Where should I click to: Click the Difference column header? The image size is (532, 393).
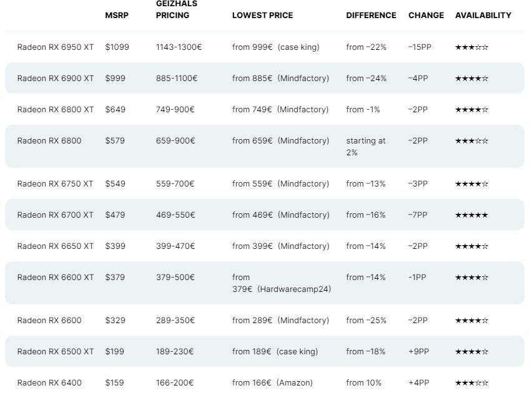[371, 15]
